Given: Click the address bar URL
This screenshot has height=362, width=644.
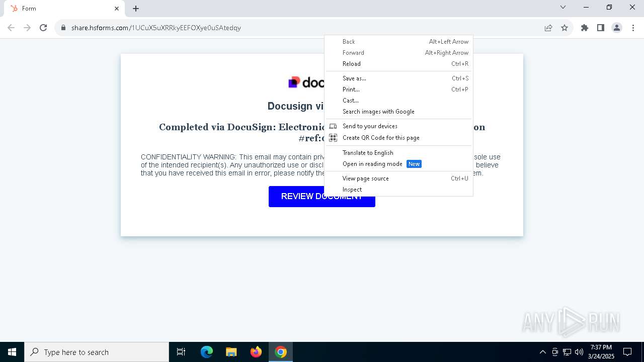Looking at the screenshot, I should tap(156, 28).
